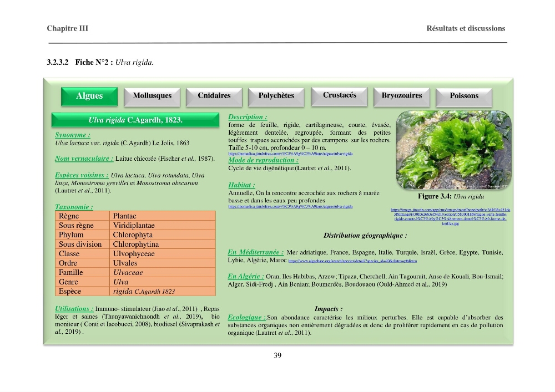Select the Viridiplantae table cell

click(x=163, y=225)
